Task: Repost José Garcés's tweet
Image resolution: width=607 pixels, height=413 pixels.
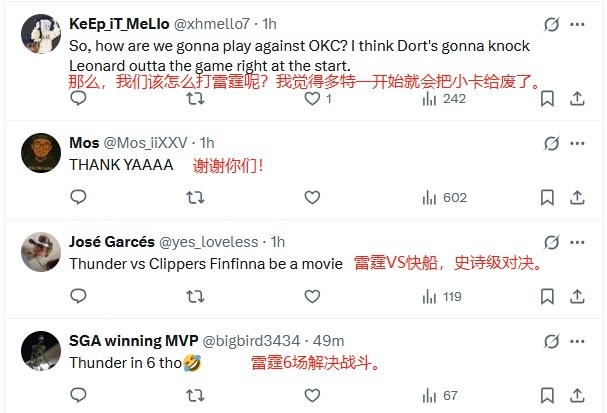Action: [196, 297]
